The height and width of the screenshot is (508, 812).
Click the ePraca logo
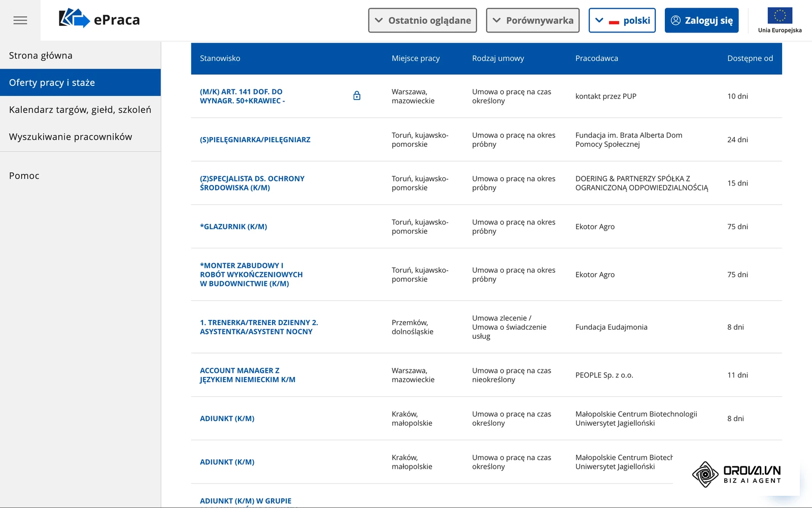pyautogui.click(x=99, y=19)
